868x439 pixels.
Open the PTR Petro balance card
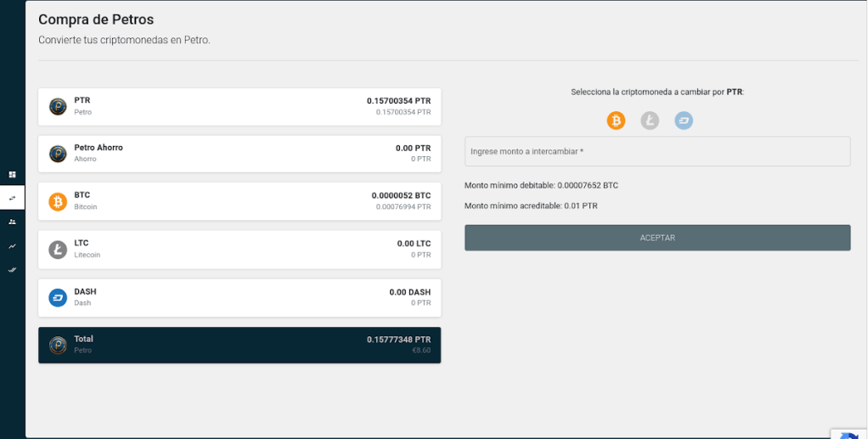click(x=239, y=106)
